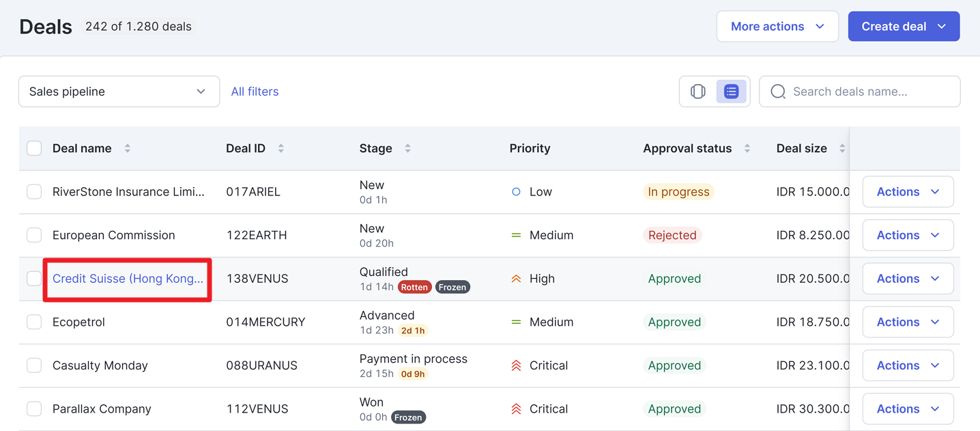Click deal size IDR 15.000.0
The width and height of the screenshot is (980, 431).
pos(813,192)
